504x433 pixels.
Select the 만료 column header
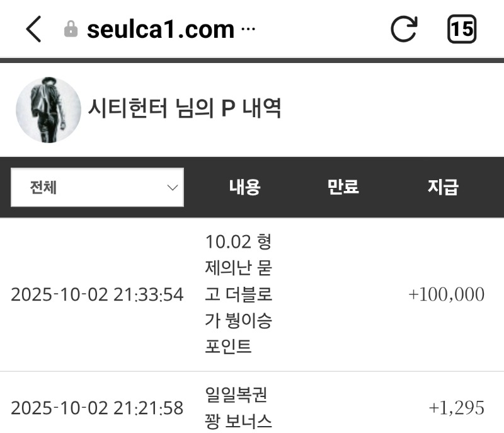click(343, 187)
